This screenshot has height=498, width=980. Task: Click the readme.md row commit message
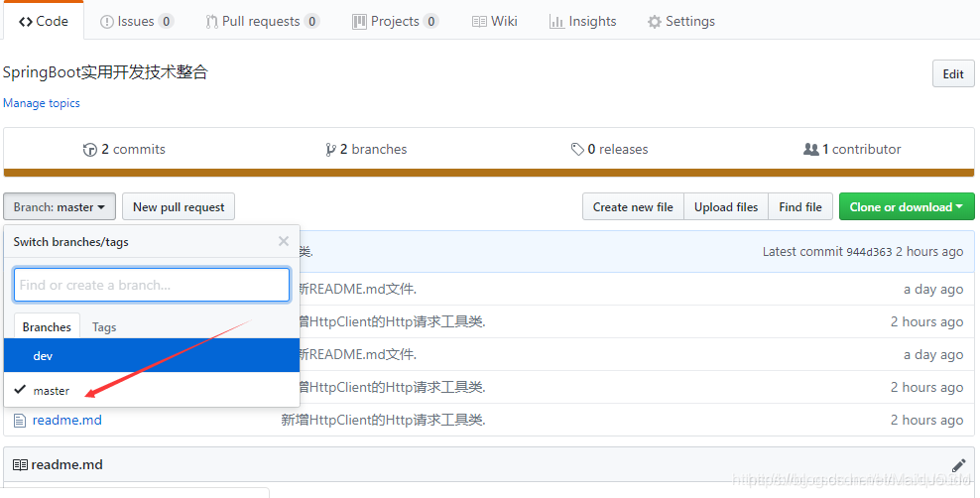click(x=383, y=420)
